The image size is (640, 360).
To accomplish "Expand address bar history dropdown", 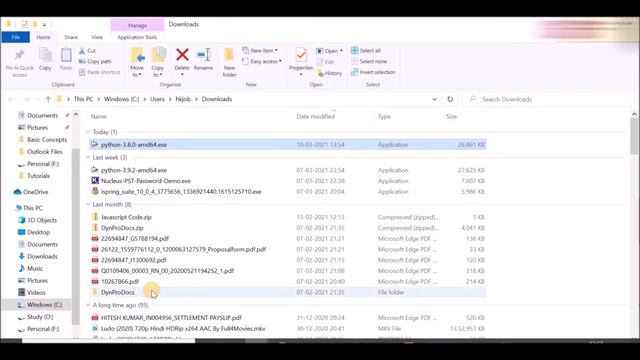I will [x=434, y=99].
